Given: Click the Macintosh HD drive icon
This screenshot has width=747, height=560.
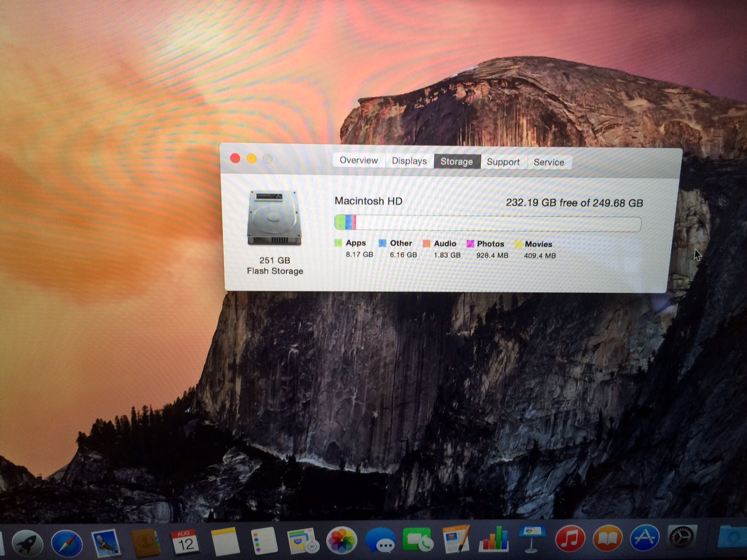Looking at the screenshot, I should [x=274, y=219].
